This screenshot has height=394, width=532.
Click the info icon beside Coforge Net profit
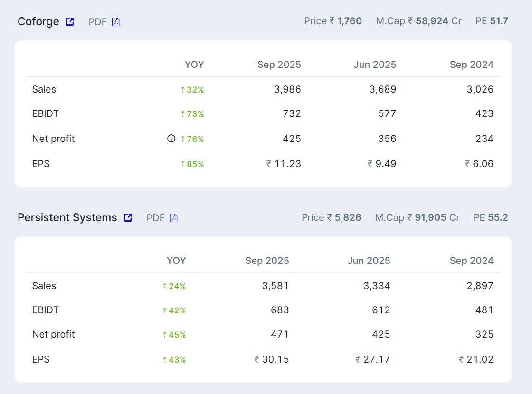(171, 139)
